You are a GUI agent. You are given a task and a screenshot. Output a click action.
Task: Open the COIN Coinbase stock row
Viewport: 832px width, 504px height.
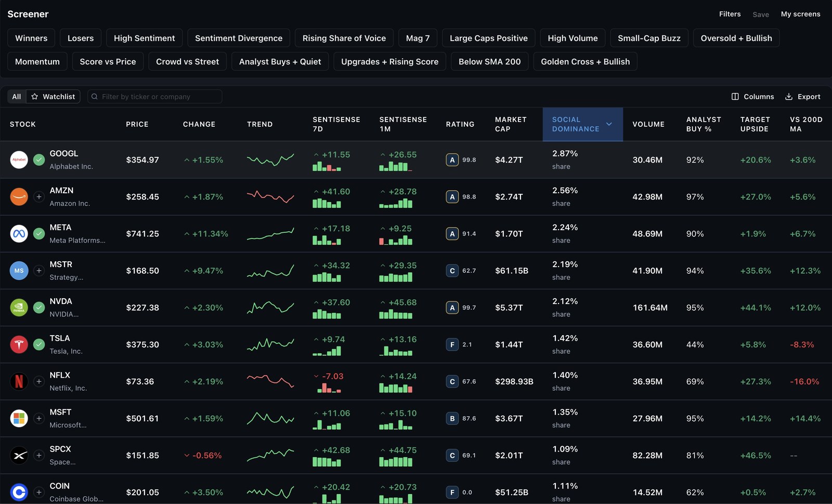pyautogui.click(x=416, y=489)
